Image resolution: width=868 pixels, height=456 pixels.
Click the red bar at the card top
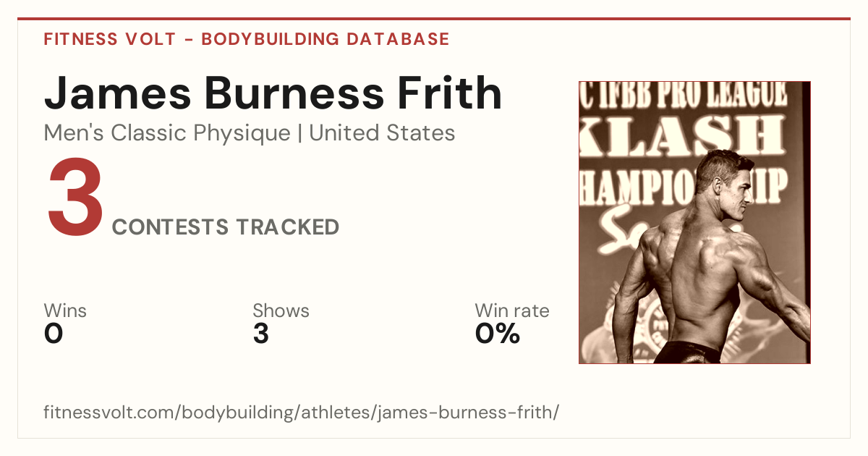tap(434, 19)
